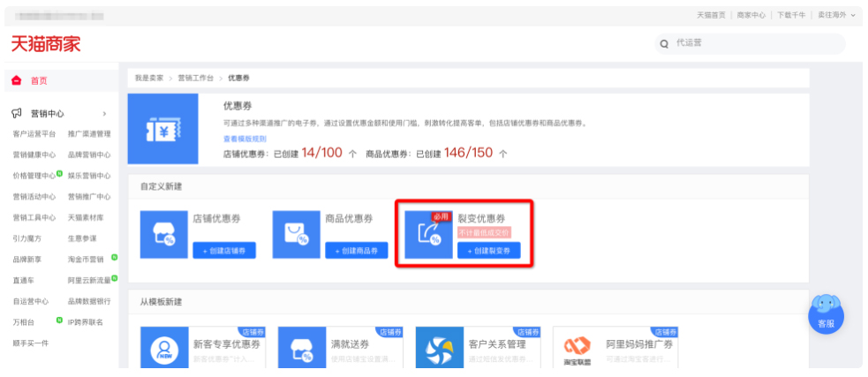Click the 营销工作台 breadcrumb
This screenshot has width=868, height=377.
pos(195,78)
